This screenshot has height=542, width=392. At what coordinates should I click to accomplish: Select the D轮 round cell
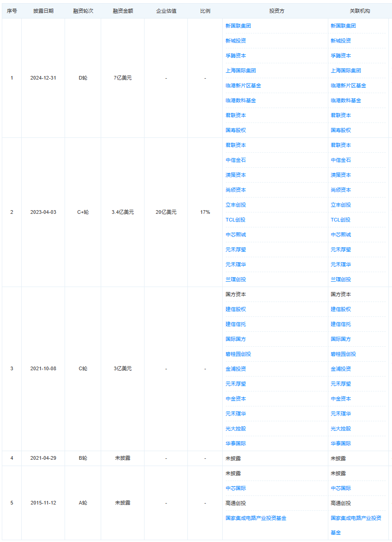(x=83, y=78)
